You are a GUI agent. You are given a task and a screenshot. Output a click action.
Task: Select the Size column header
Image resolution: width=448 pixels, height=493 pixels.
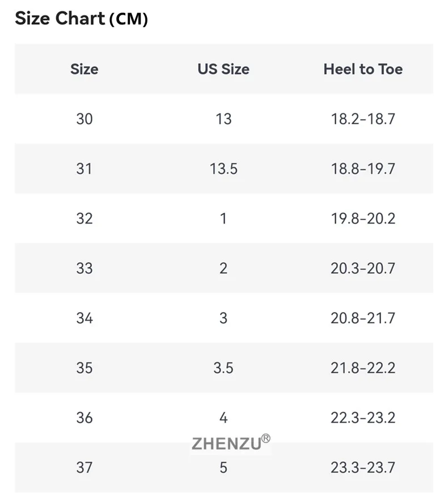[x=84, y=69]
